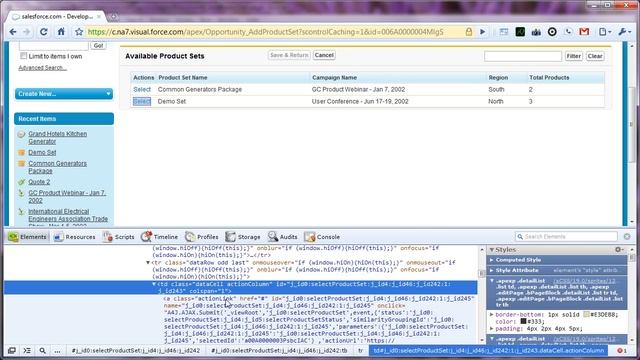Open the Profiles panel

click(202, 237)
